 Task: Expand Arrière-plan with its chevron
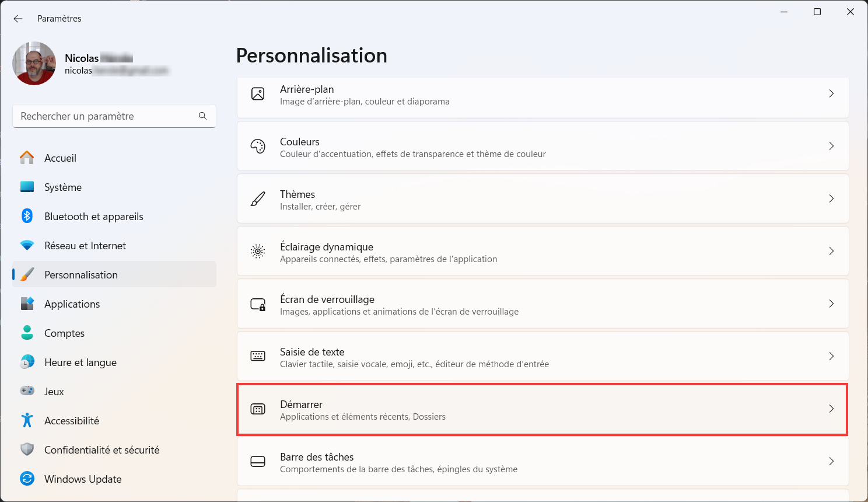point(831,93)
